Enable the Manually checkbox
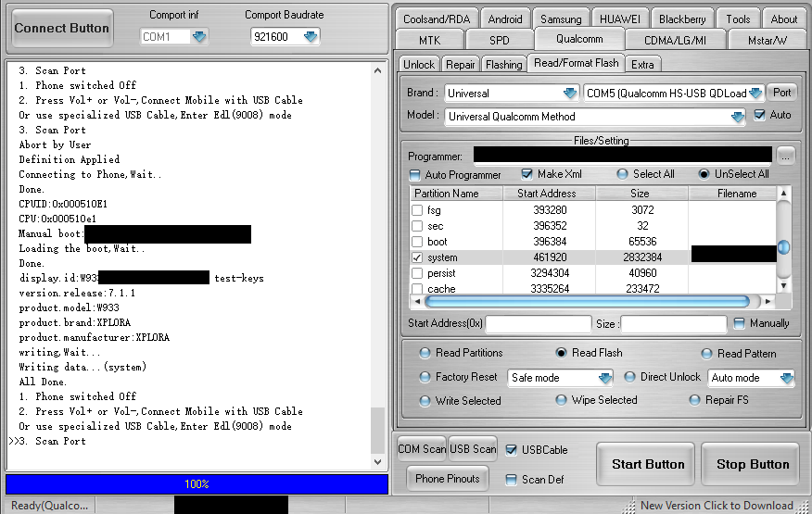The height and width of the screenshot is (514, 812). pos(739,323)
